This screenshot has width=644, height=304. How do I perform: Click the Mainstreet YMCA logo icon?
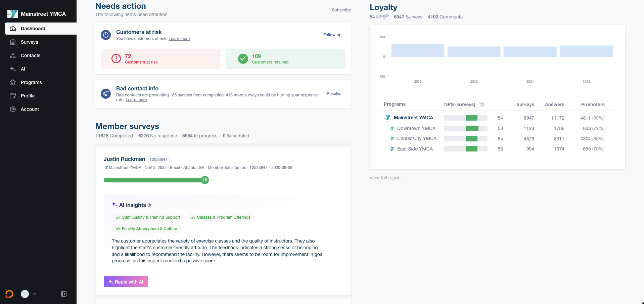pos(13,14)
